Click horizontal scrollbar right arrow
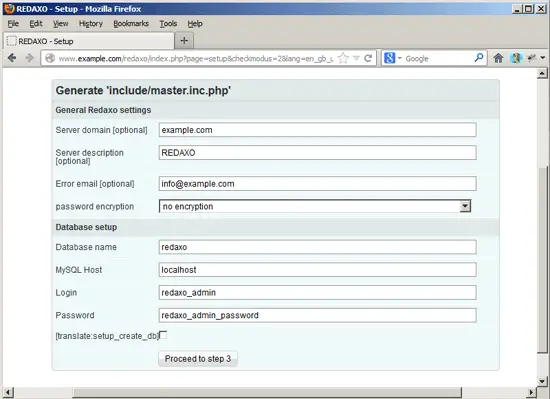 (x=532, y=392)
